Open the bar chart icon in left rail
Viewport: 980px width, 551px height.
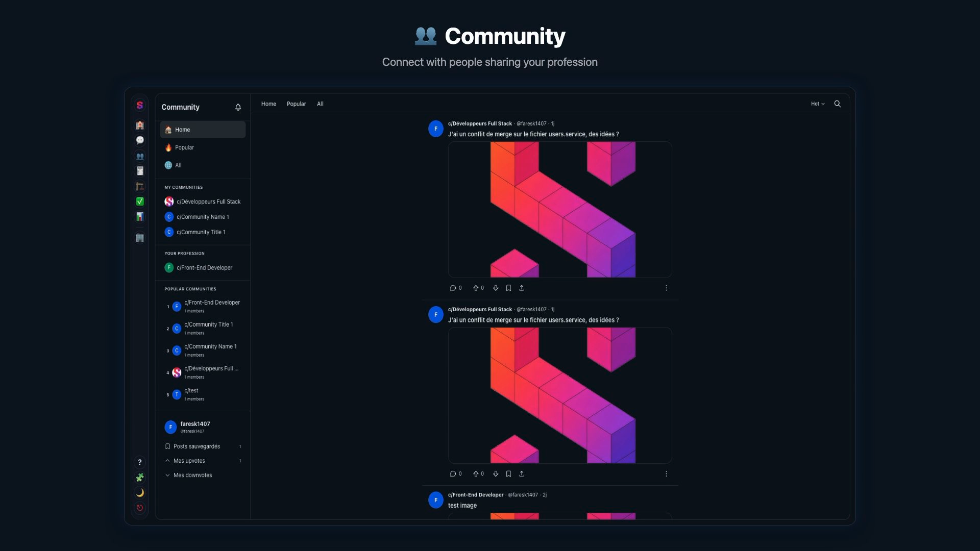click(140, 217)
